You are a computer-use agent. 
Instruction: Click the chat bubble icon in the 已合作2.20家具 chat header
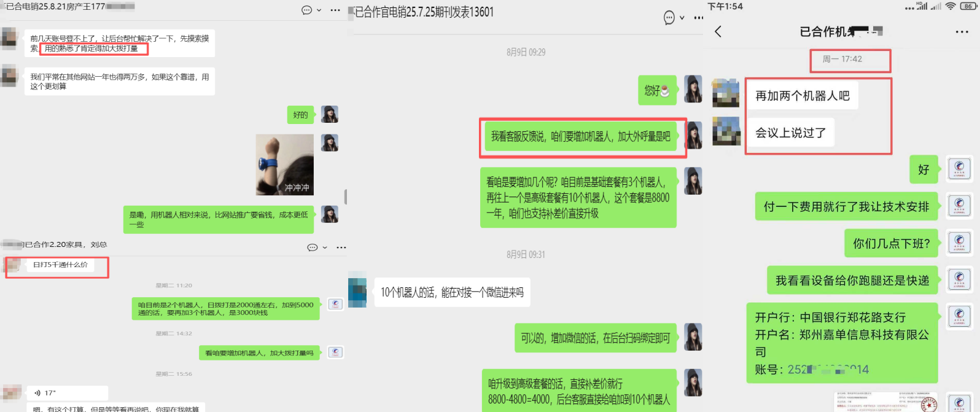point(312,247)
